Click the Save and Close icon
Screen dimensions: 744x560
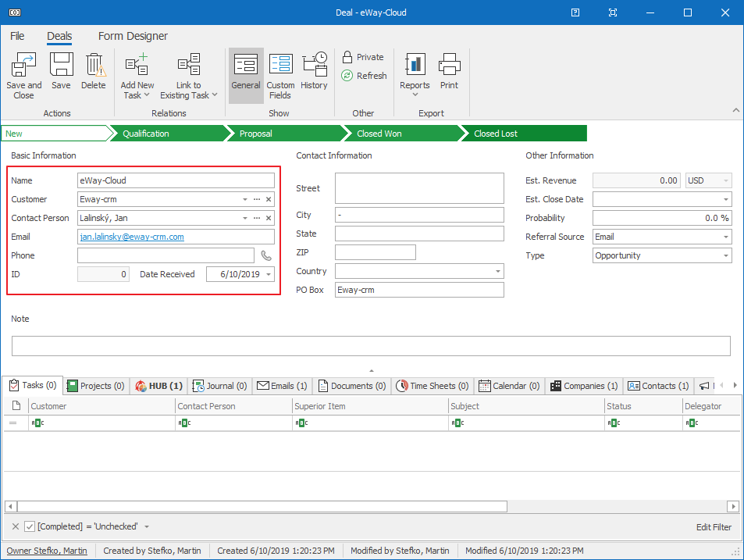pyautogui.click(x=23, y=65)
